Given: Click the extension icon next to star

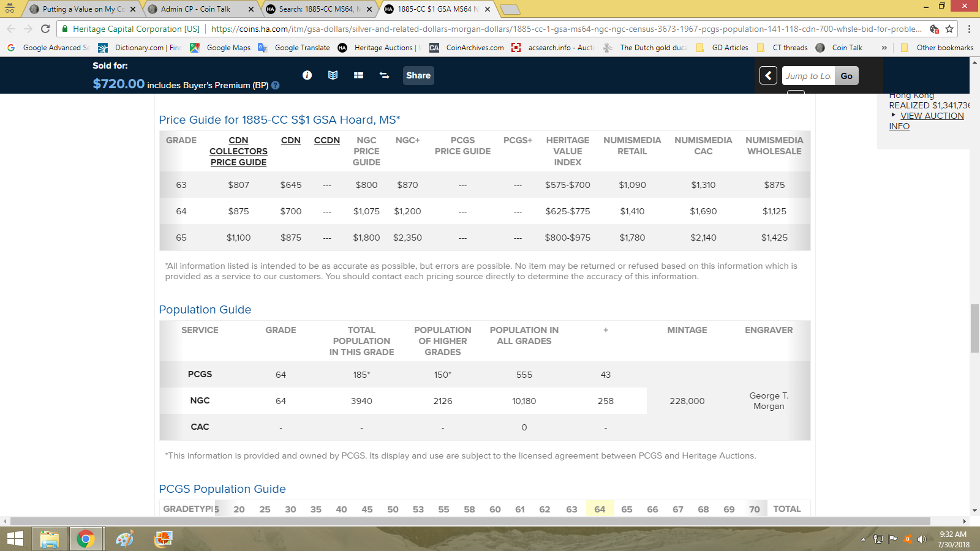Looking at the screenshot, I should [x=934, y=29].
